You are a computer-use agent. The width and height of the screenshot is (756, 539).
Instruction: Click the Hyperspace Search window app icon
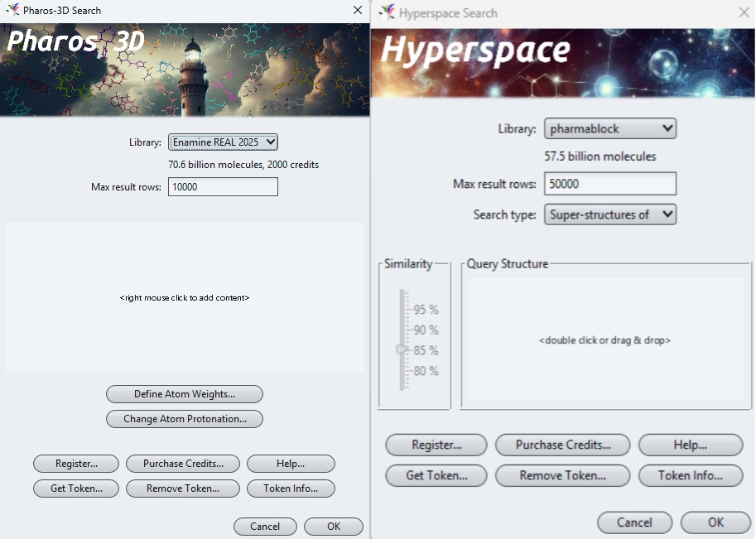point(388,12)
